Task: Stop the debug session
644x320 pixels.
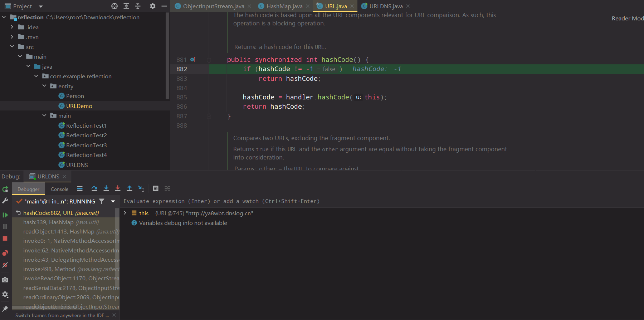Action: point(5,238)
